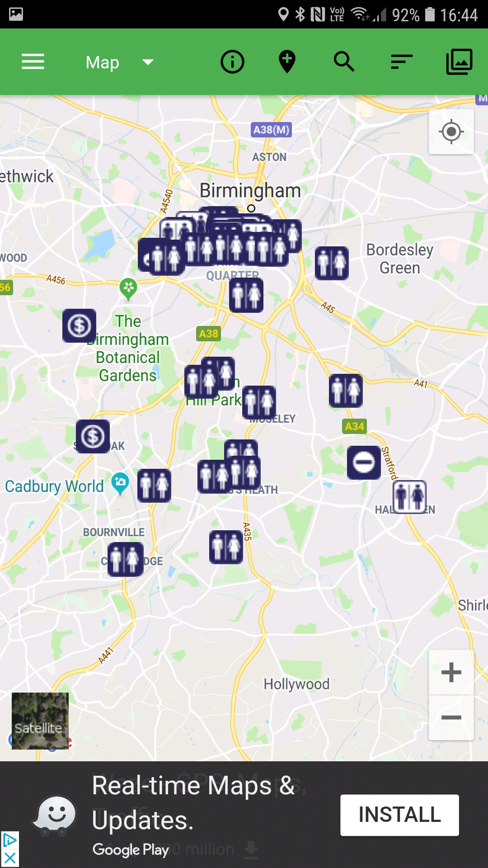This screenshot has width=488, height=868.
Task: Zoom in with the plus button
Action: coord(451,672)
